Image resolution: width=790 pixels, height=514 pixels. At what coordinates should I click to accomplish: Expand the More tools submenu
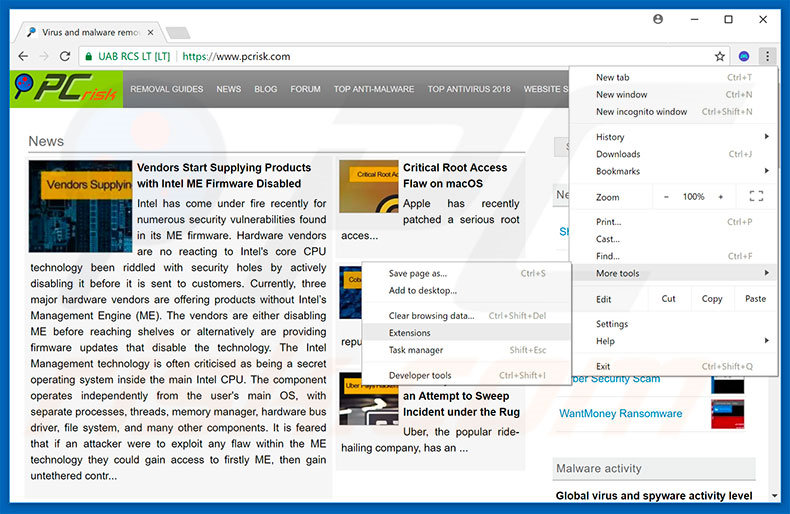coord(674,273)
